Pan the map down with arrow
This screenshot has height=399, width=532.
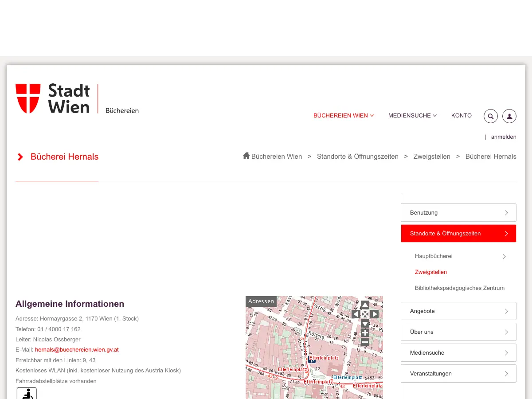[365, 324]
